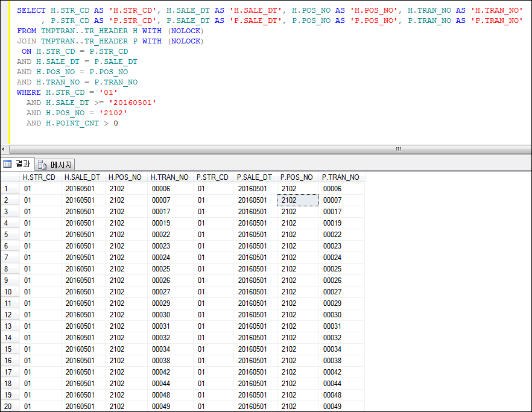Select the P.STR_CD column header

coord(213,177)
